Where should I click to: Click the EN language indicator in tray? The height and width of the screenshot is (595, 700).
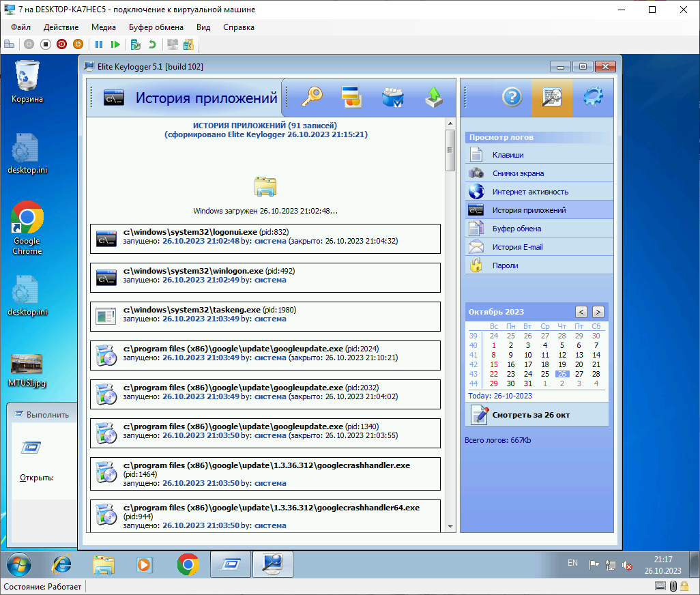click(573, 563)
